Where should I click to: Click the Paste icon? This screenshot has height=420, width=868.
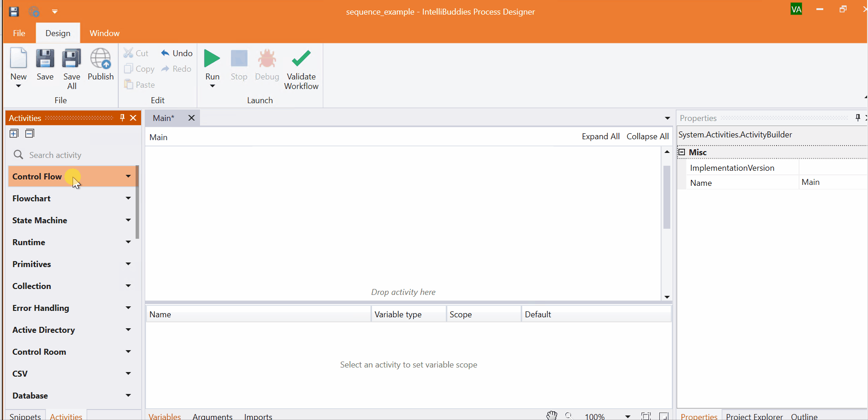click(128, 84)
